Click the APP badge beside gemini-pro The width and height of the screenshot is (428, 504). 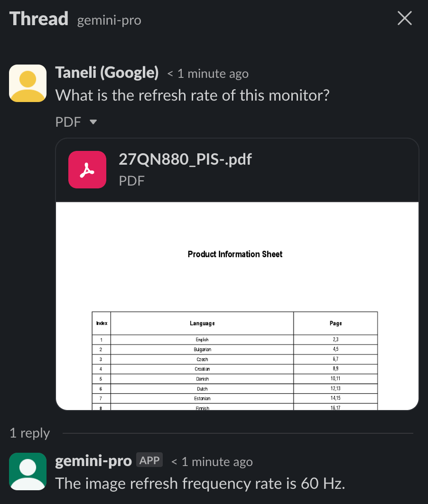pos(149,459)
